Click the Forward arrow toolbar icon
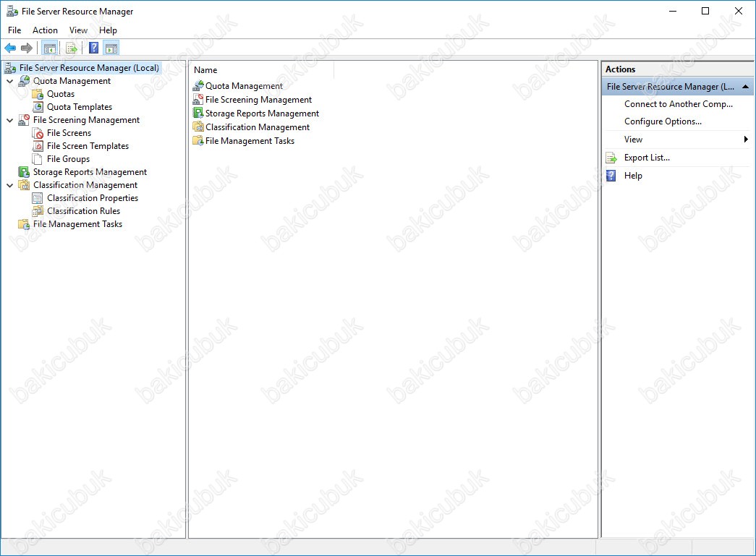The width and height of the screenshot is (756, 556). 27,48
